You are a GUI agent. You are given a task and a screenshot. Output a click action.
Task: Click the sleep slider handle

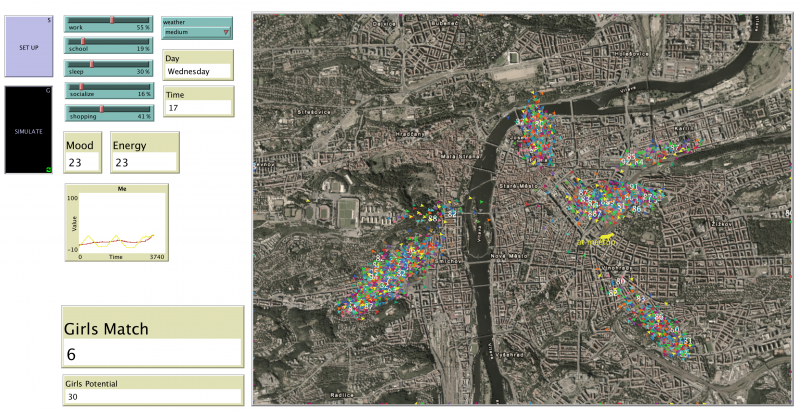(92, 64)
